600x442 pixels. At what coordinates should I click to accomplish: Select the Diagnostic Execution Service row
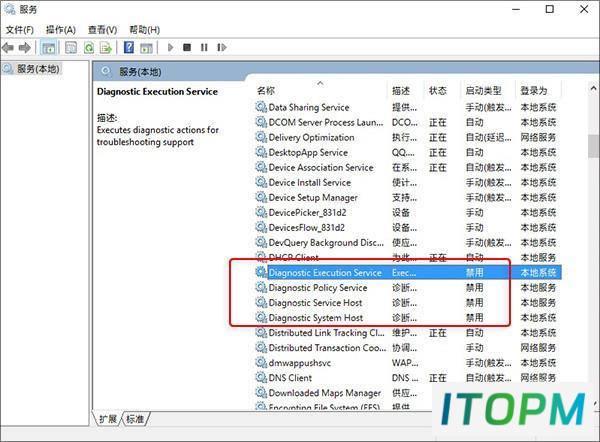(407, 272)
